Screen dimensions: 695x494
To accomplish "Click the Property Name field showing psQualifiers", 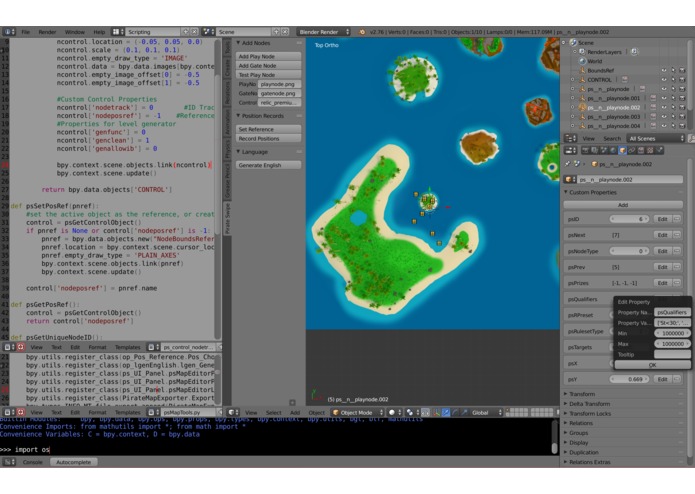I will click(672, 312).
